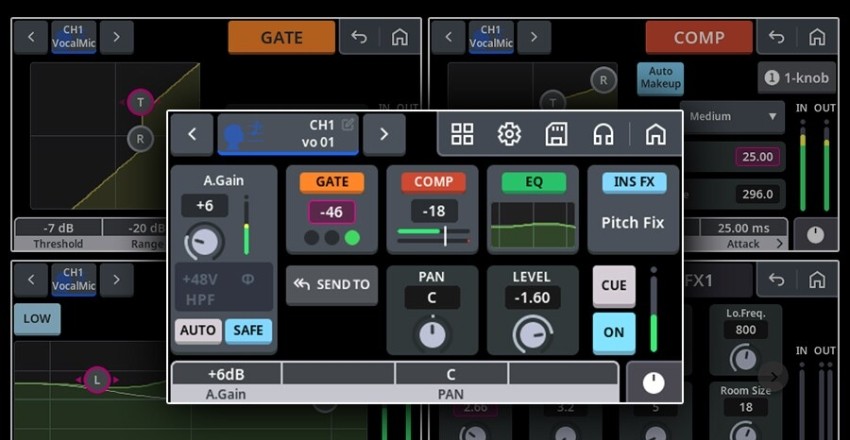Toggle the AUTO gain button
The width and height of the screenshot is (850, 440).
pos(198,331)
